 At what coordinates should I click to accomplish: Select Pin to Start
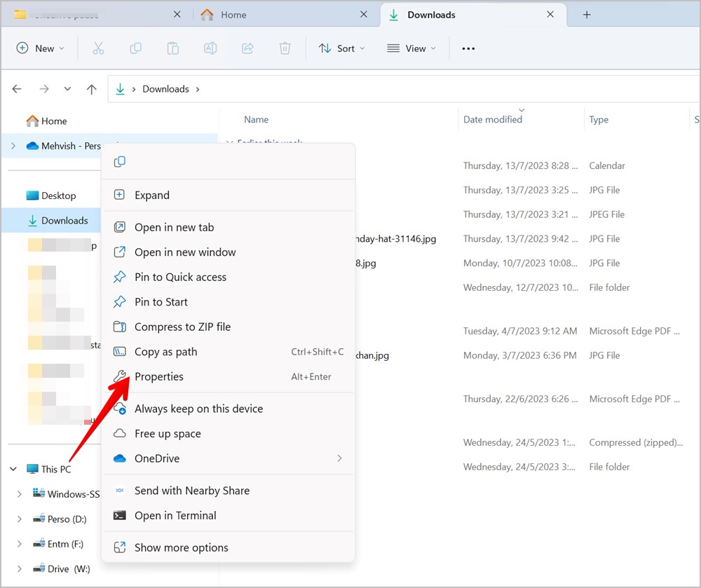[229, 302]
